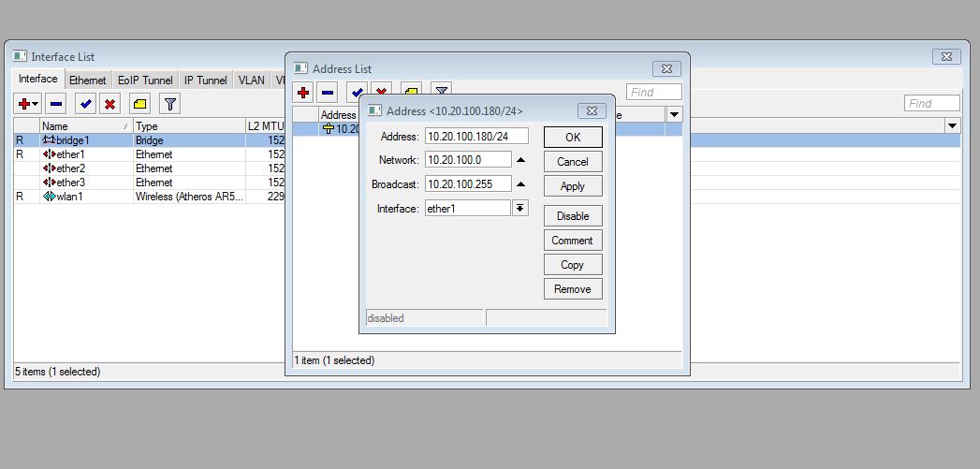Select the wlan1 row name
Viewport: 980px width, 469px height.
tap(70, 197)
